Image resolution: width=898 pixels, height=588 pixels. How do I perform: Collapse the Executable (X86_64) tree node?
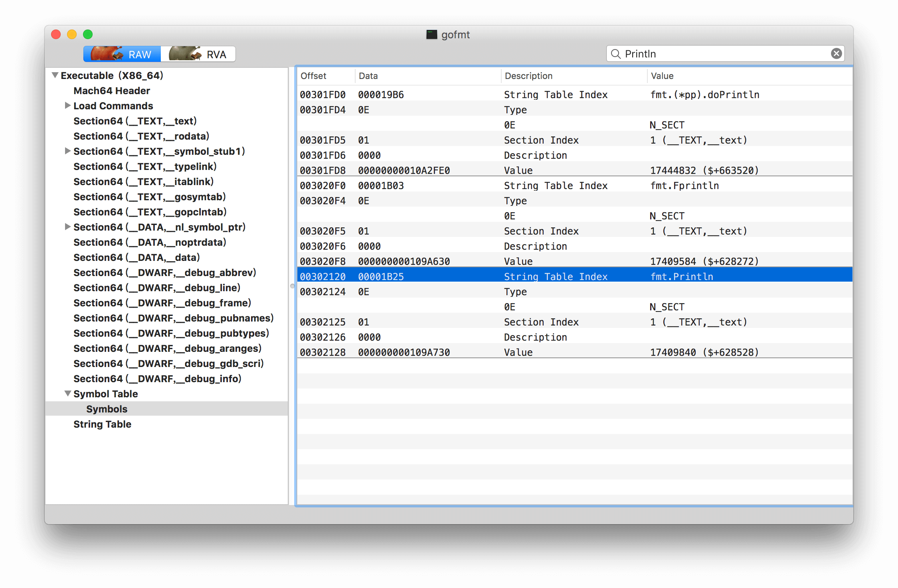pyautogui.click(x=55, y=75)
